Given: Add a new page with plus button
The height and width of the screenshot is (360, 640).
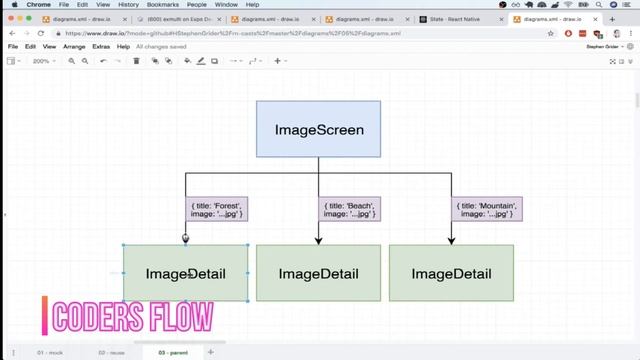Looking at the screenshot, I should [x=211, y=352].
